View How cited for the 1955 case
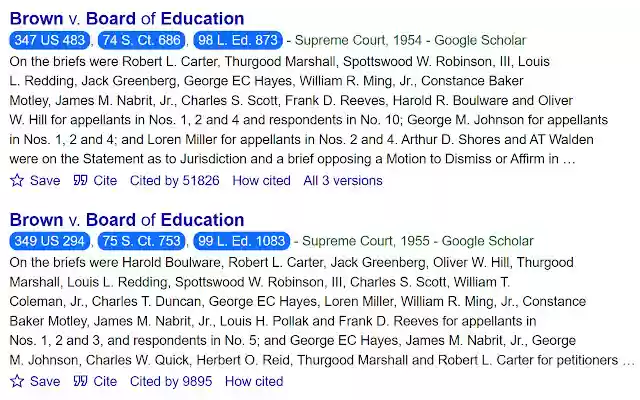Viewport: 640px width, 400px height. point(254,381)
